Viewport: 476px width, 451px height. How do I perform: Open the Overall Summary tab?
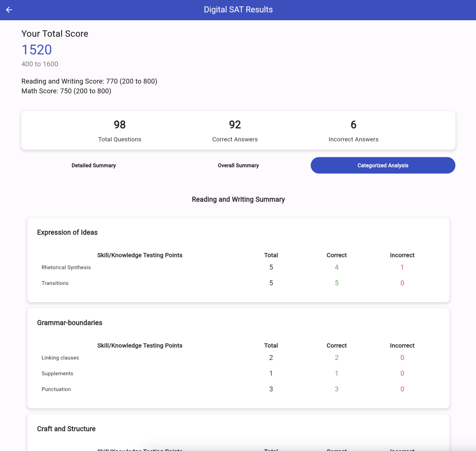[238, 166]
